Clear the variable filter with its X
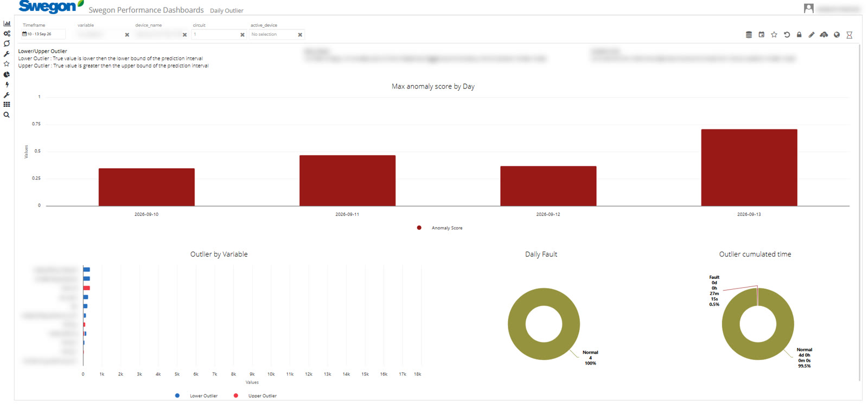This screenshot has height=410, width=868. [x=127, y=35]
